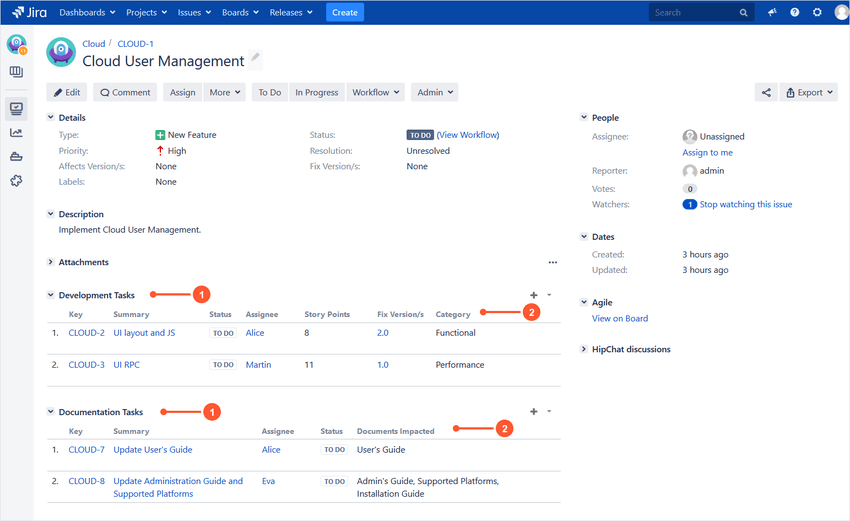This screenshot has width=850, height=521.
Task: Open View on Board link
Action: (620, 319)
